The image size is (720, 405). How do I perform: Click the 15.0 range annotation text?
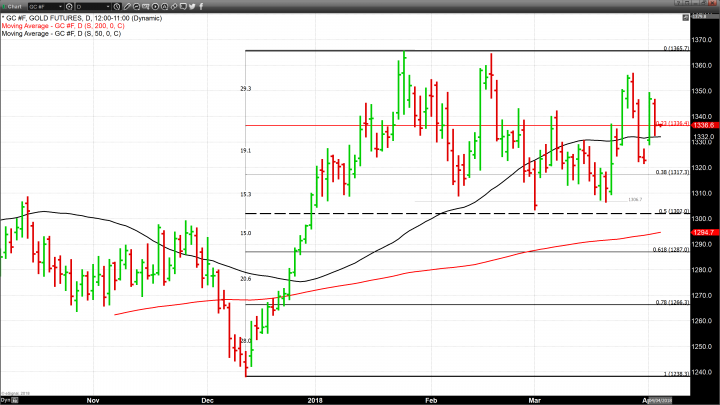pos(246,233)
